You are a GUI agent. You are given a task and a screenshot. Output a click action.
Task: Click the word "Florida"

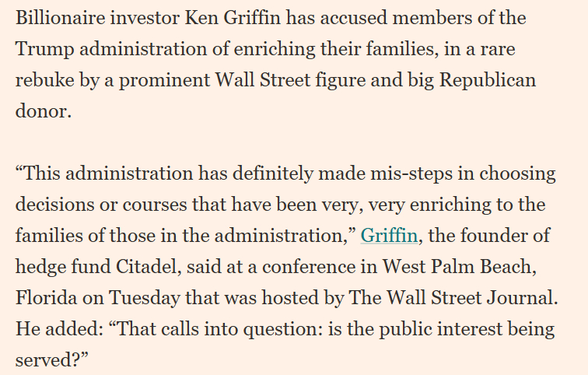pos(44,297)
